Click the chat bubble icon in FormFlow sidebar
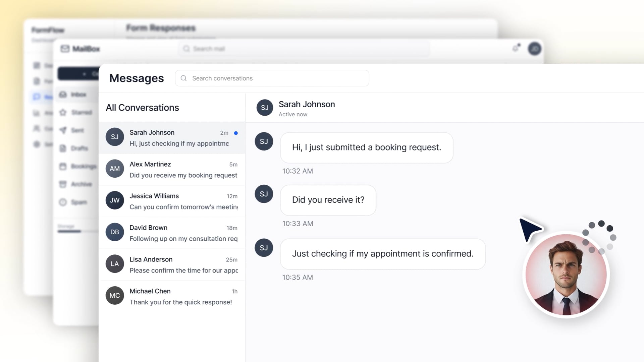Image resolution: width=644 pixels, height=362 pixels. pyautogui.click(x=37, y=97)
